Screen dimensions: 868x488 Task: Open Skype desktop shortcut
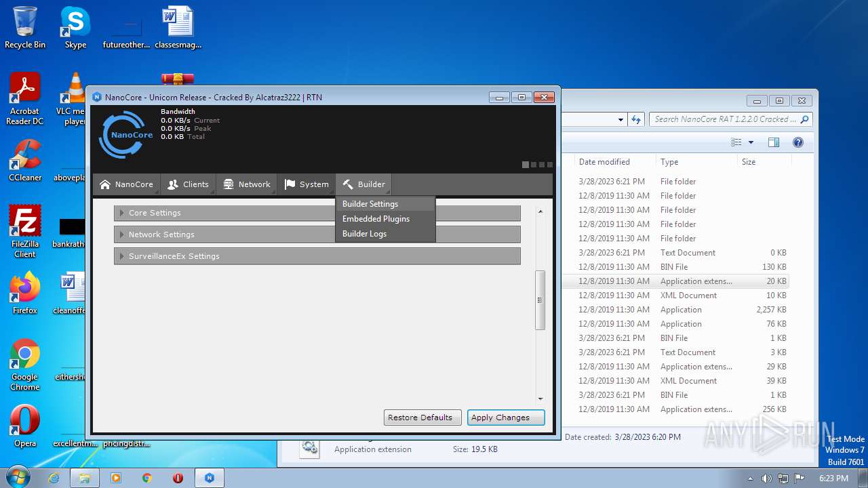tap(75, 28)
